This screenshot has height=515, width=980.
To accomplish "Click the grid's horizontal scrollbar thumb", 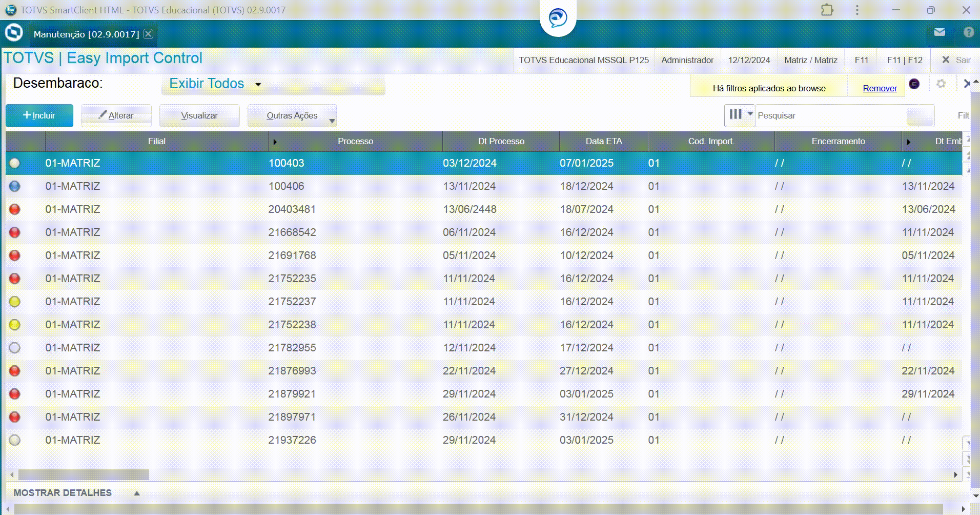I will [84, 475].
